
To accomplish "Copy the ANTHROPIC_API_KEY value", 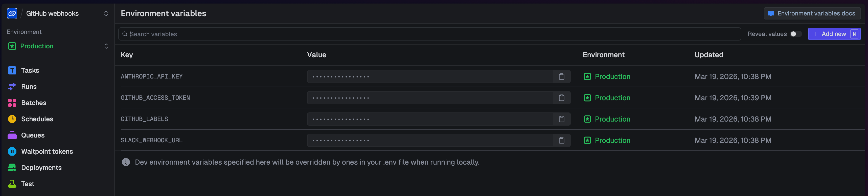I will click(561, 76).
